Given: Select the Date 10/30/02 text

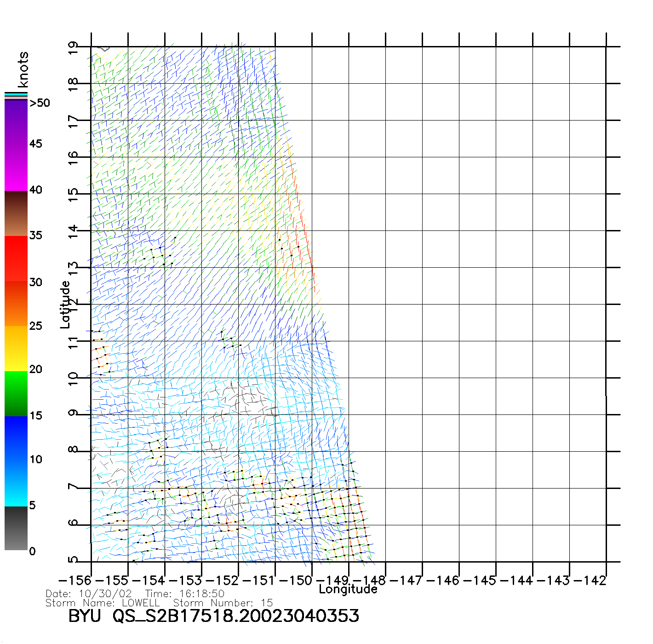Looking at the screenshot, I should point(89,594).
